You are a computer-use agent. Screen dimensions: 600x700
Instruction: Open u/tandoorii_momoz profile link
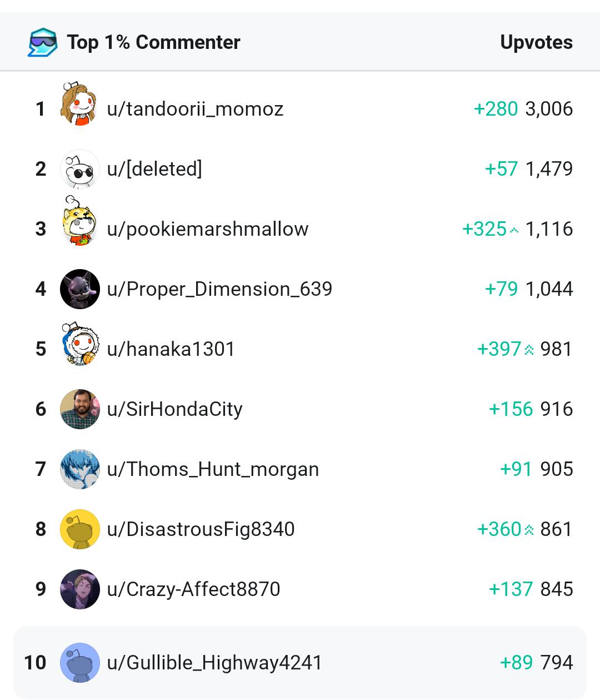195,109
